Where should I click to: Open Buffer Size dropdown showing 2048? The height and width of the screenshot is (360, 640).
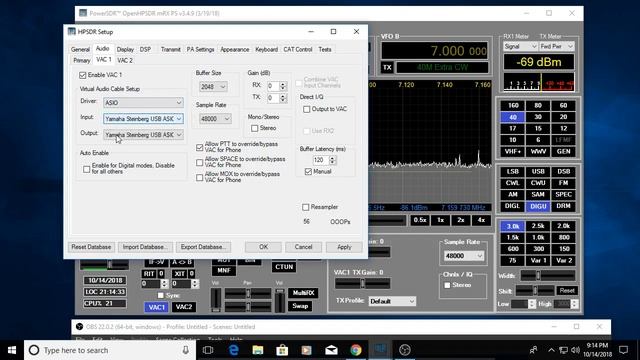pyautogui.click(x=213, y=87)
